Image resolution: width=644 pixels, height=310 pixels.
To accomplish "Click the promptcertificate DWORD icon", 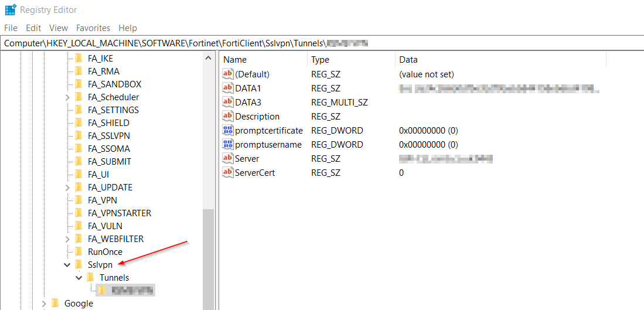I will (227, 131).
